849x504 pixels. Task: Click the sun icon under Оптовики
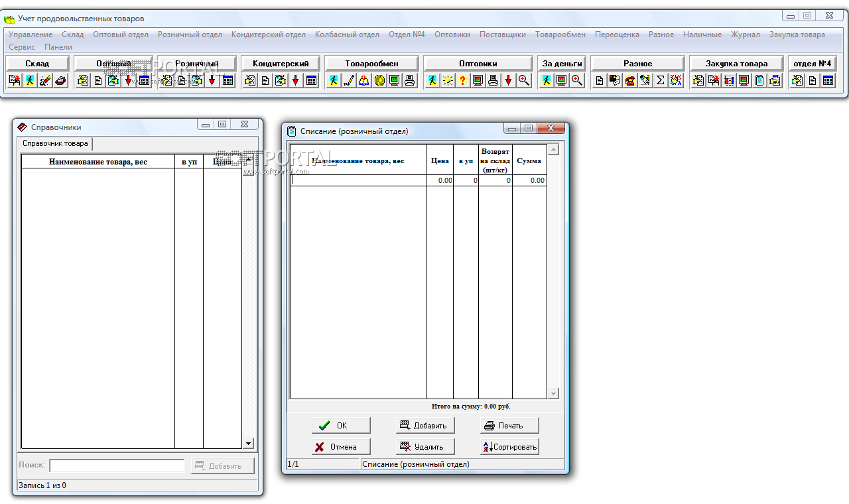click(448, 80)
